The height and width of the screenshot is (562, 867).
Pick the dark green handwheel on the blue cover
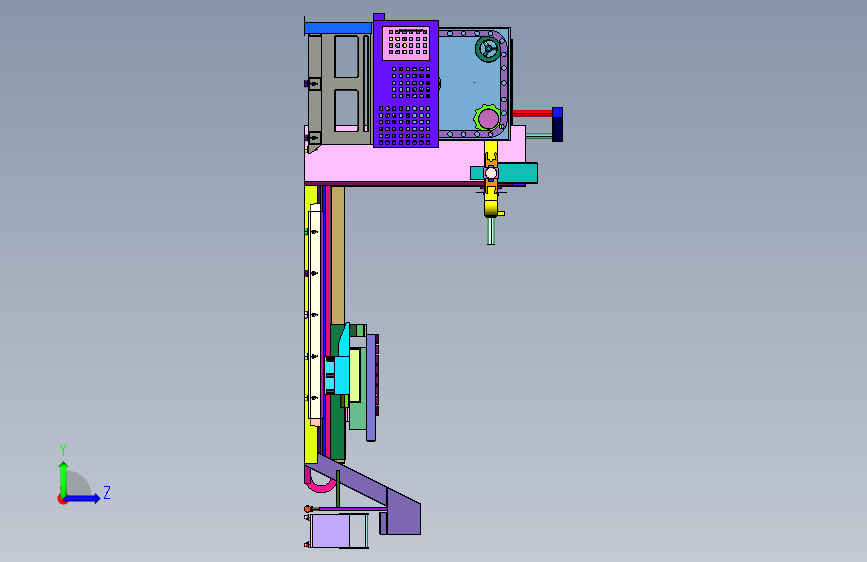point(488,50)
